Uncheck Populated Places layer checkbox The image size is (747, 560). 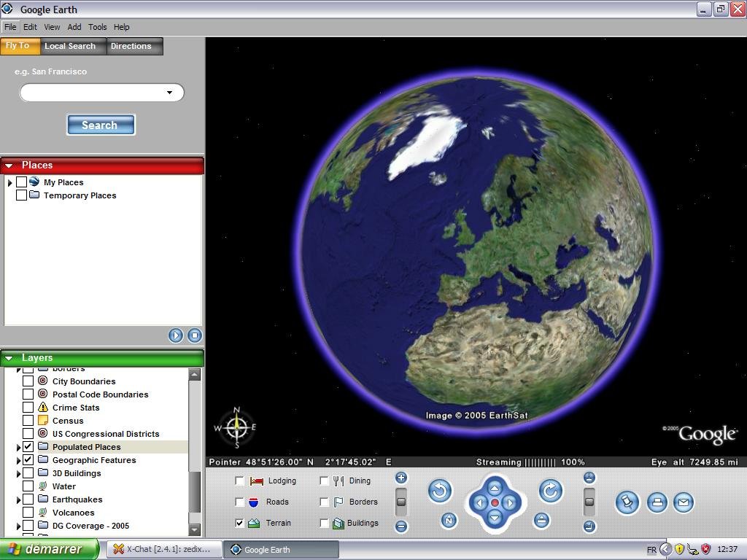28,447
